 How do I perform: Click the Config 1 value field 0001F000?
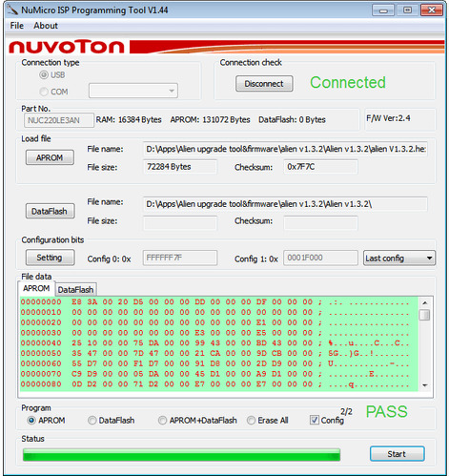click(x=320, y=258)
